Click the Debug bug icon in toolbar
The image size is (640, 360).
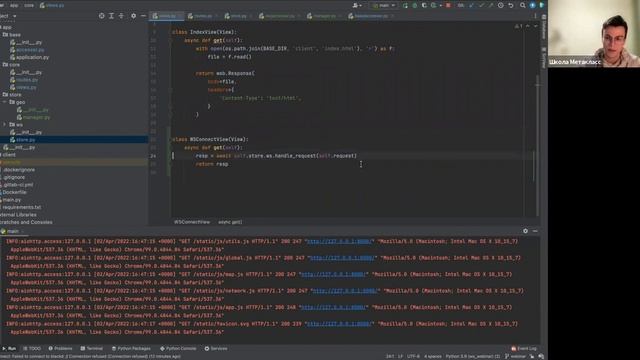click(x=415, y=5)
